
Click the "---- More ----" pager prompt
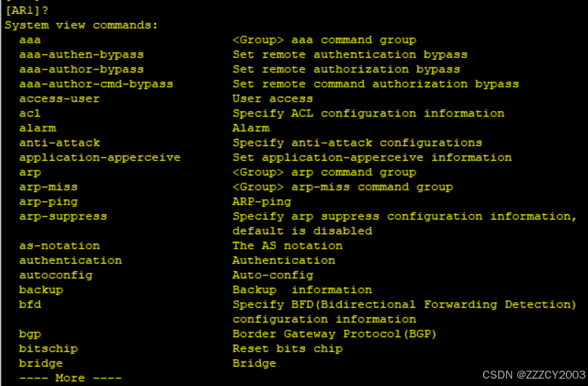[70, 379]
